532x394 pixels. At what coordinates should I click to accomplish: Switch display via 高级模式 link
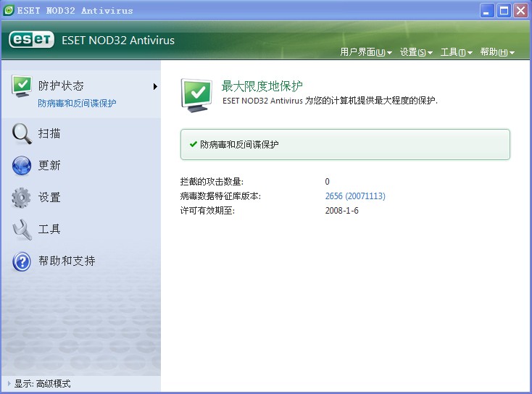pos(53,383)
